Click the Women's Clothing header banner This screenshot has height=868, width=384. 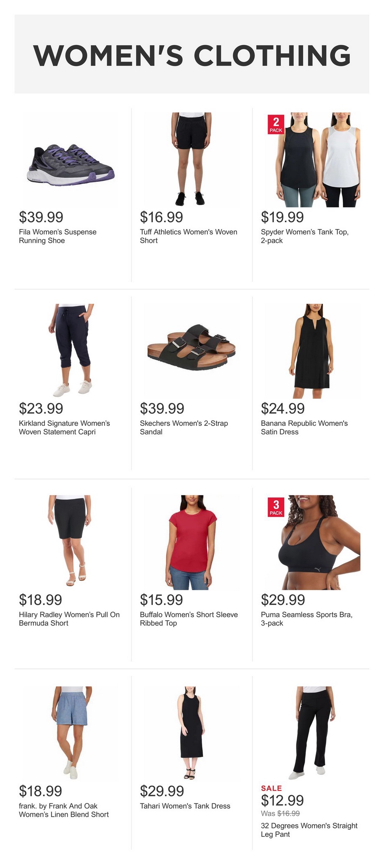[x=192, y=54]
